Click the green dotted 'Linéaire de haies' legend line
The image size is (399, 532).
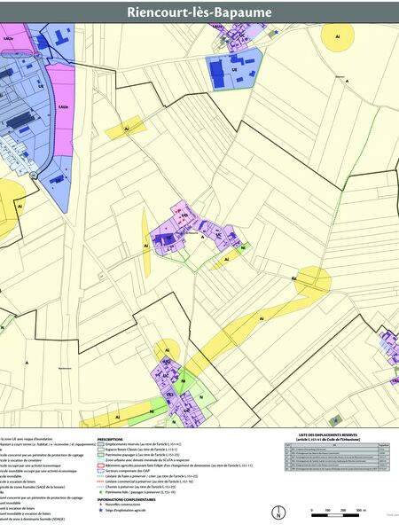click(100, 476)
